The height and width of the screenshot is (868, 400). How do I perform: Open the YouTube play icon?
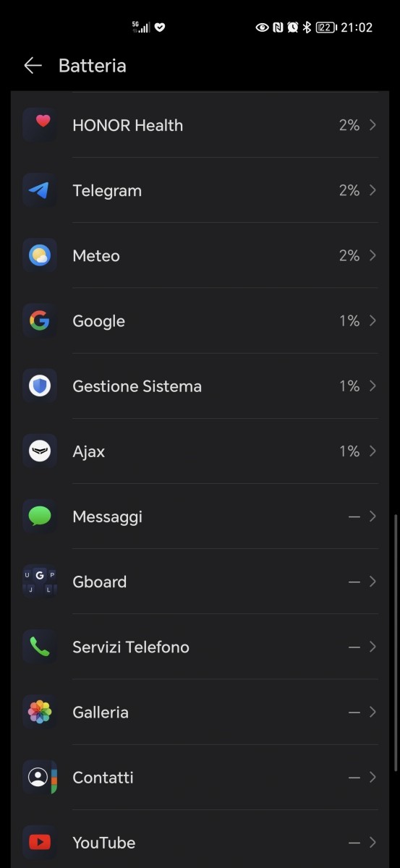tap(40, 843)
